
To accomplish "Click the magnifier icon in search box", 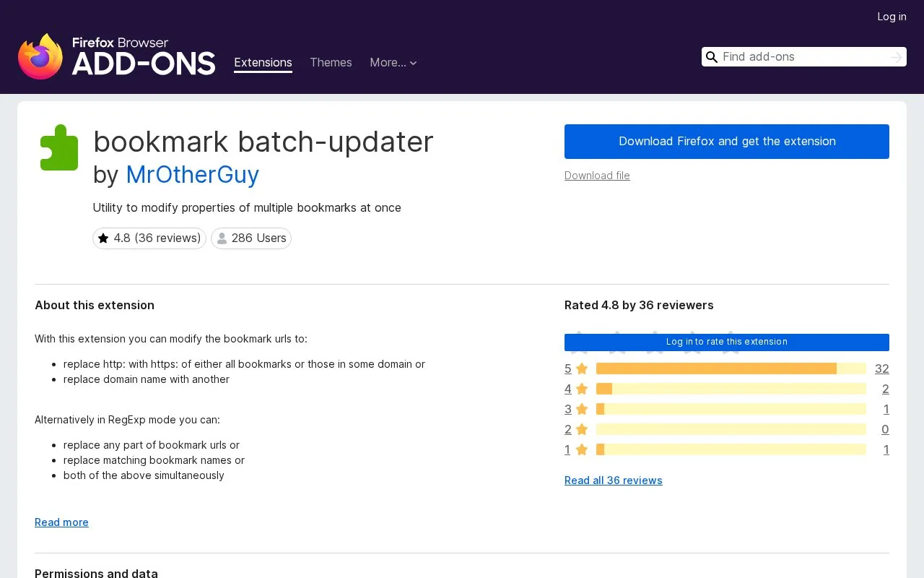I will coord(712,57).
